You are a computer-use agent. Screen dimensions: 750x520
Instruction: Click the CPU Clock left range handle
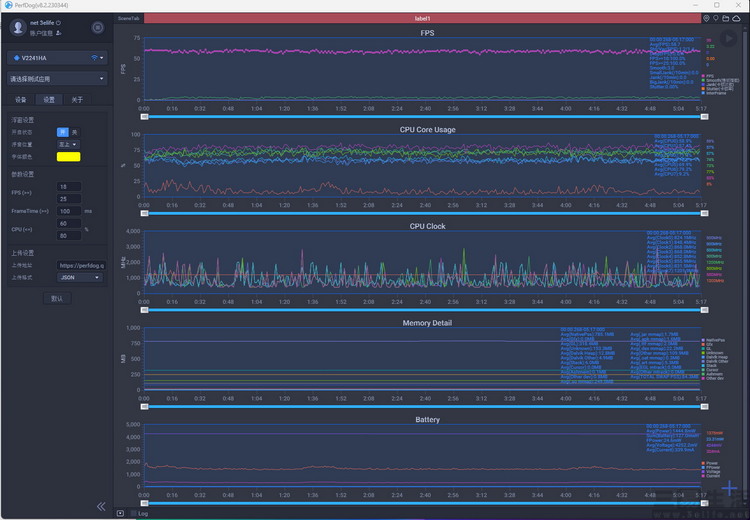144,310
